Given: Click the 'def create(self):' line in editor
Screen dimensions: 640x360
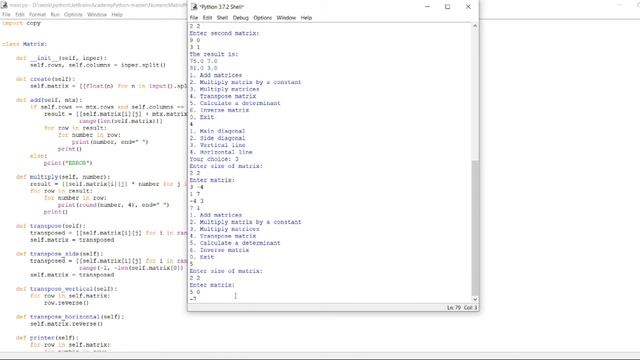Looking at the screenshot, I should pyautogui.click(x=46, y=79).
